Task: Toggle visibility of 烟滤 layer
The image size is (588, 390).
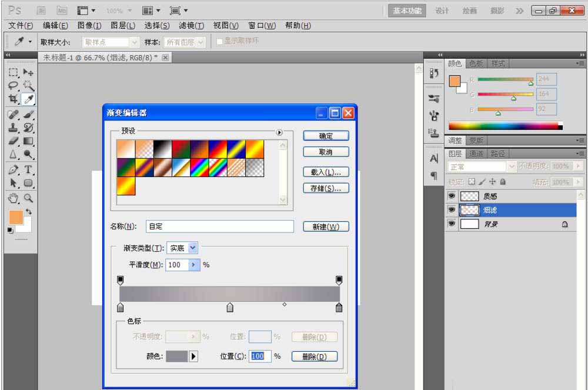Action: click(x=452, y=209)
